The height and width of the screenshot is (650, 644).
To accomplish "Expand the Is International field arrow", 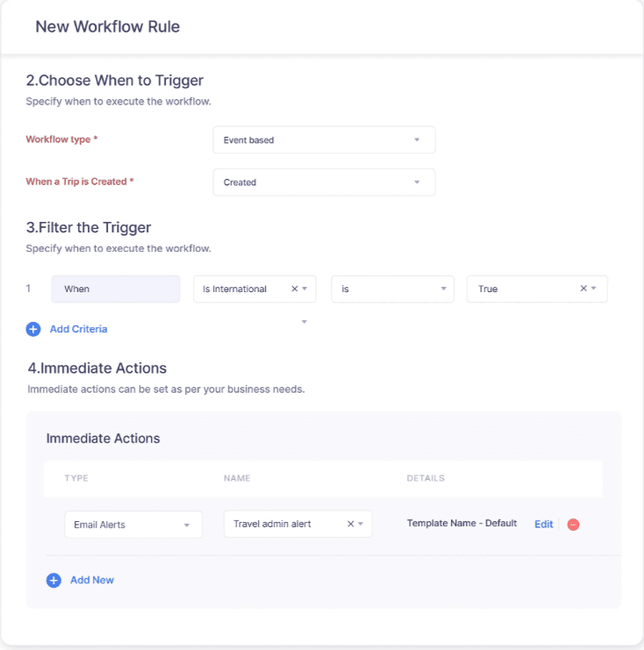I will pos(304,289).
